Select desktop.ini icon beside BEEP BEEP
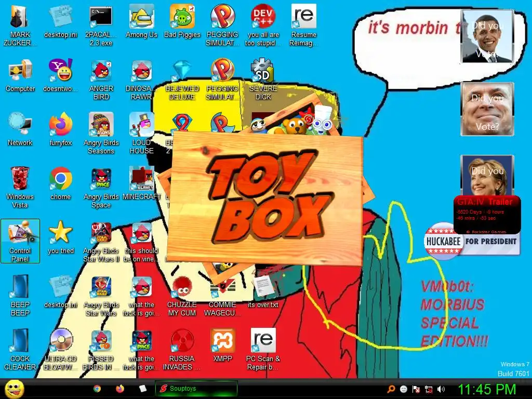The height and width of the screenshot is (399, 532). pyautogui.click(x=60, y=291)
